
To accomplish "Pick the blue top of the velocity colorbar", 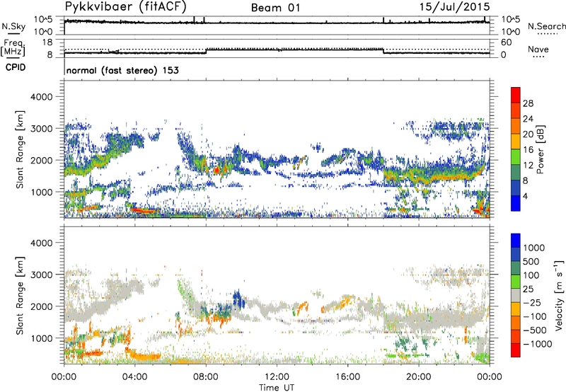I will pos(516,241).
